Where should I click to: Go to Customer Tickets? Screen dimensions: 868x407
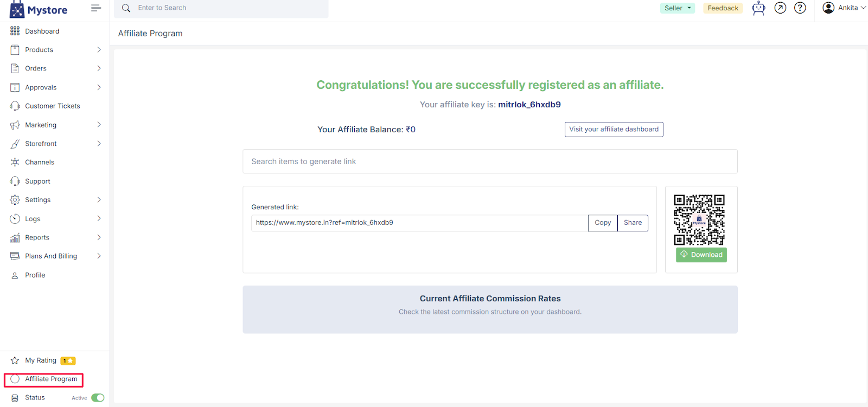pos(52,106)
